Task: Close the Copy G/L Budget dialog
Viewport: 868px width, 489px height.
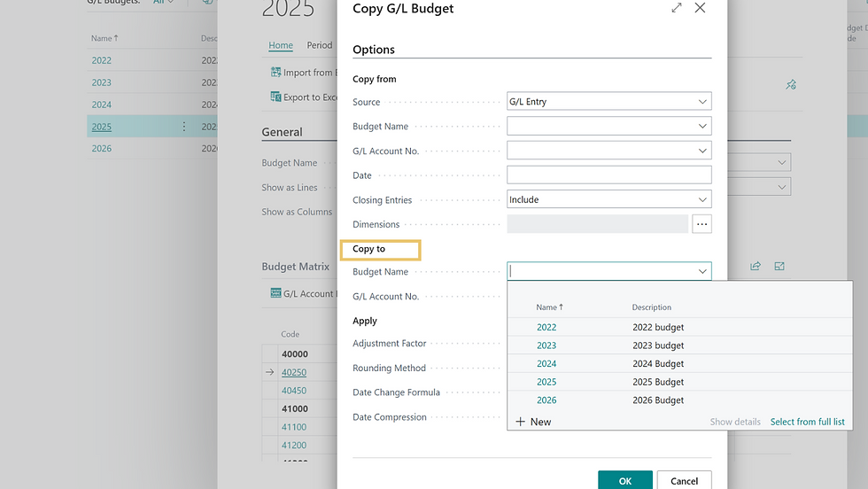Action: click(700, 8)
